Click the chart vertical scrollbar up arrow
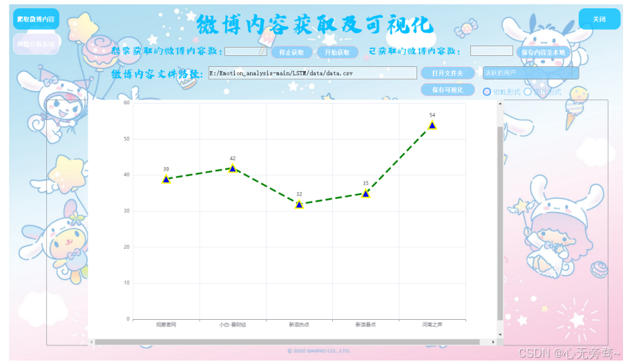Viewport: 623px width, 364px height. click(x=500, y=104)
